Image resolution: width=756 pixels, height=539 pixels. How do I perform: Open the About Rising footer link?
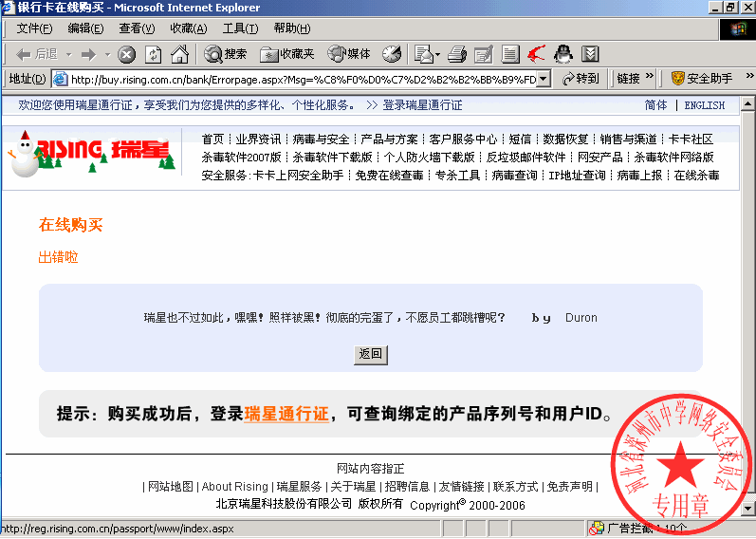point(235,487)
